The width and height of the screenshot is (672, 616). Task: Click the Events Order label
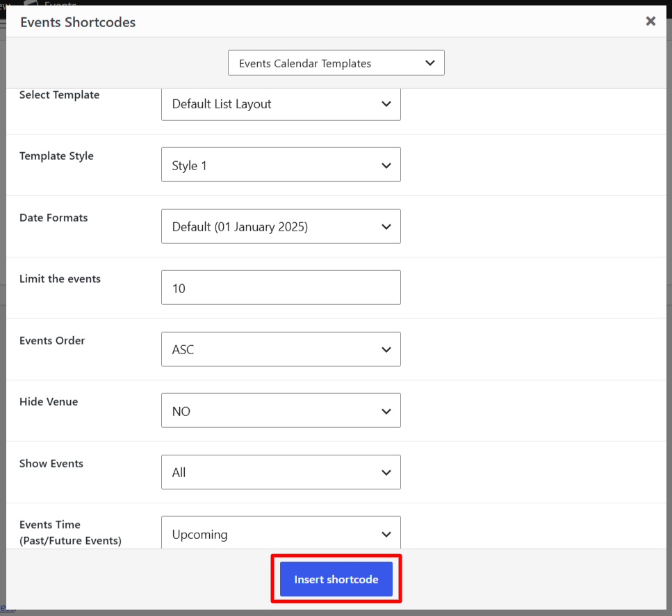pos(52,340)
